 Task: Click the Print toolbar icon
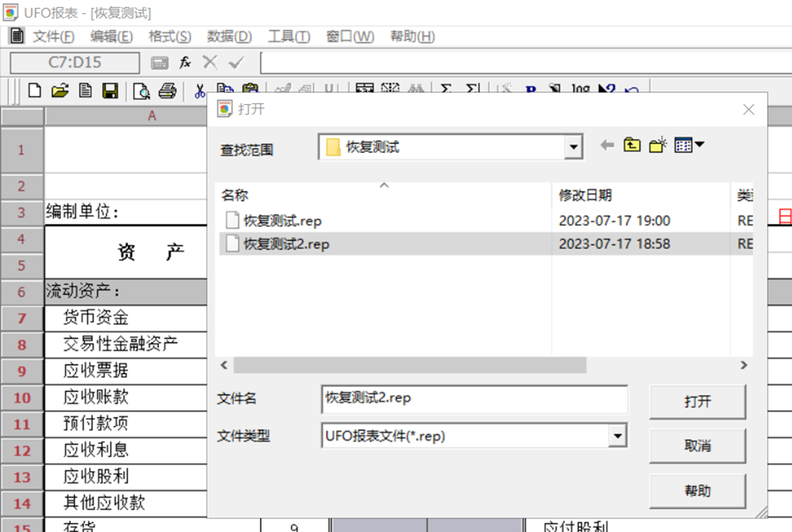click(x=168, y=91)
